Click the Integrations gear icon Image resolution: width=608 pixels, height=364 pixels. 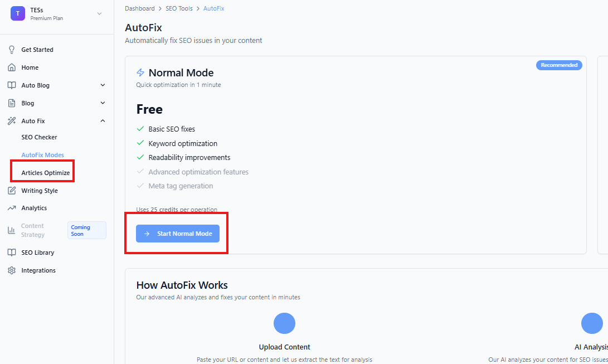12,270
